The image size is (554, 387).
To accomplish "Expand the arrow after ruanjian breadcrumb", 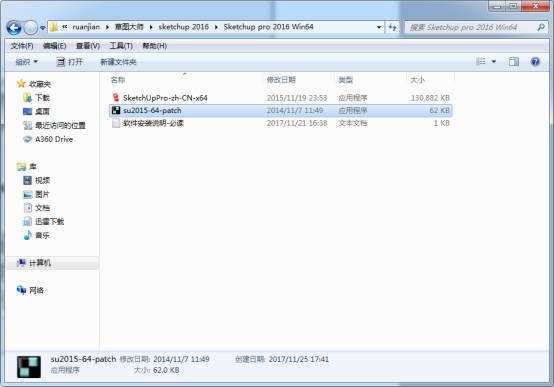I will [x=107, y=27].
